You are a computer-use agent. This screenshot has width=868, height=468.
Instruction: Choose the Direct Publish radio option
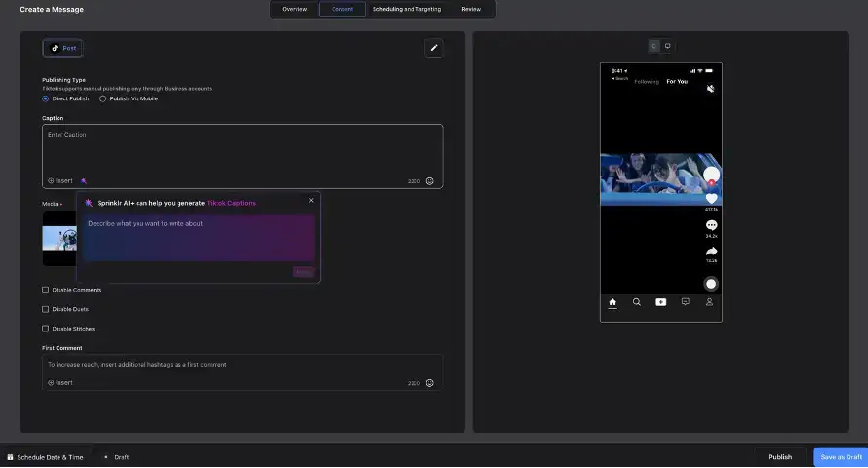click(x=46, y=99)
